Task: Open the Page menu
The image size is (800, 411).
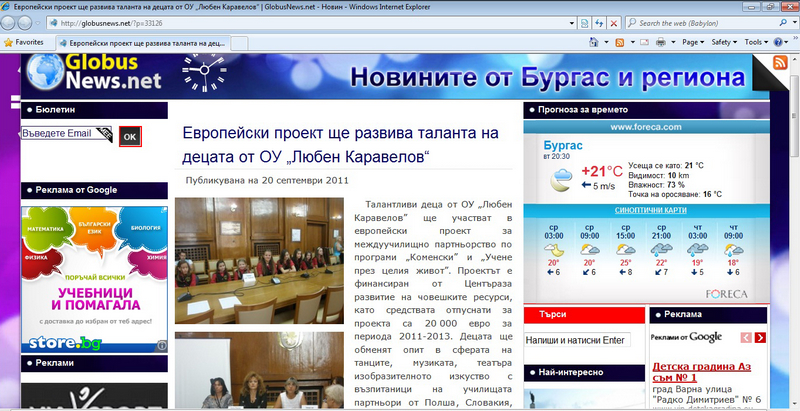Action: click(x=693, y=42)
